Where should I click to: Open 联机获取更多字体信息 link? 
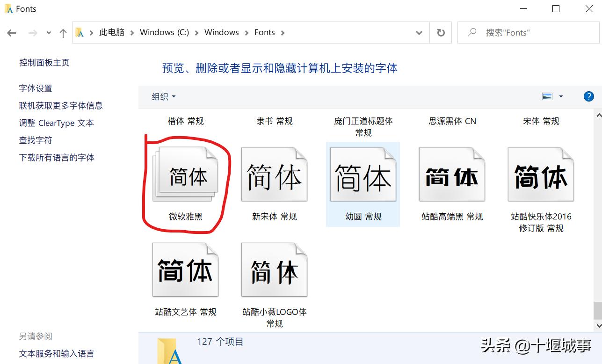click(61, 106)
